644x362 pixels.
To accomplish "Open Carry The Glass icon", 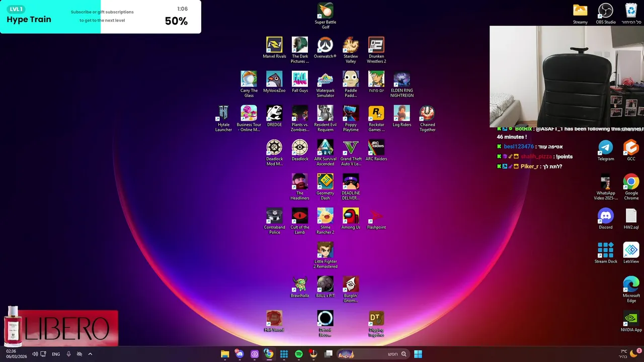I will click(x=249, y=84).
